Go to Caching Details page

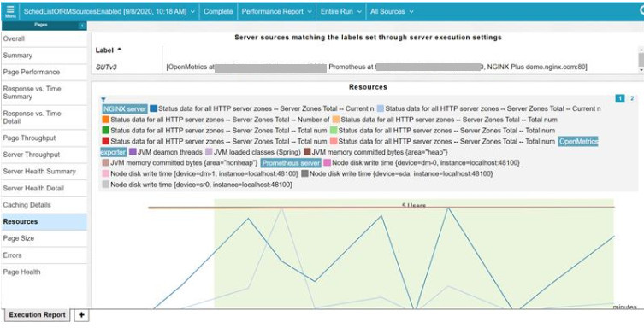(x=44, y=205)
